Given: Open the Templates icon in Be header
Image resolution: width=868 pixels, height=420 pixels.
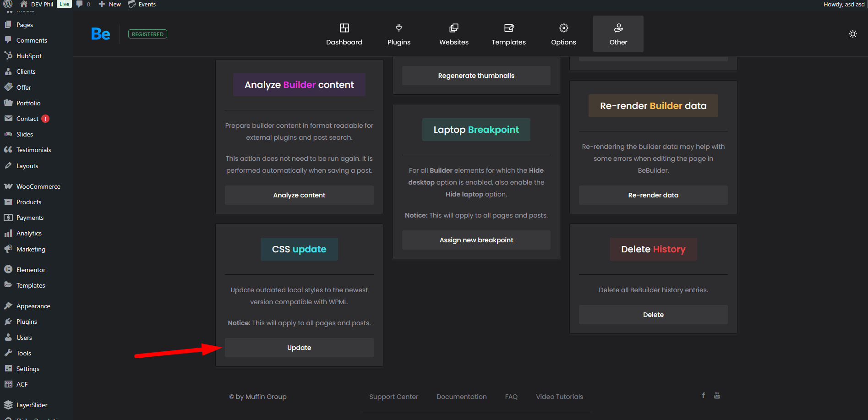Looking at the screenshot, I should coord(508,28).
